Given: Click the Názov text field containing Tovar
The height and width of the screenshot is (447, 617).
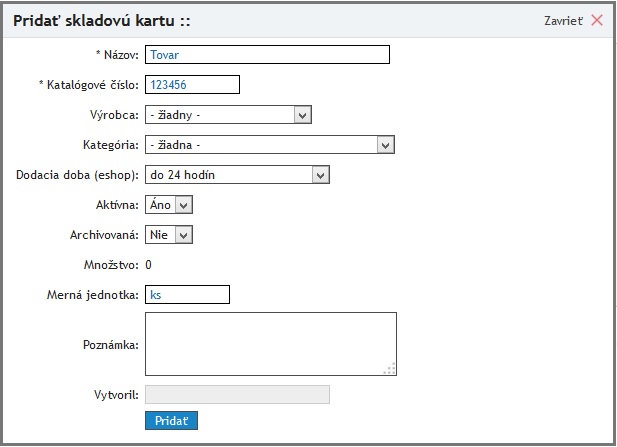Looking at the screenshot, I should pyautogui.click(x=266, y=55).
